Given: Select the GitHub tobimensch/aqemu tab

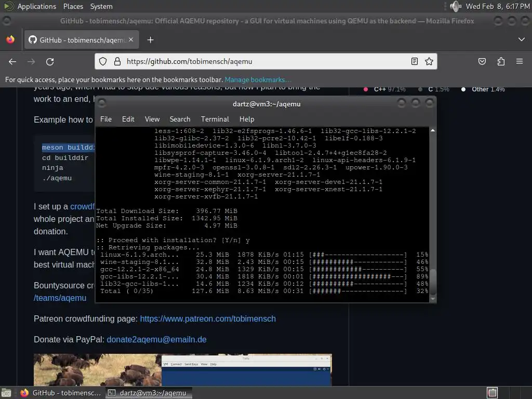Looking at the screenshot, I should [82, 40].
